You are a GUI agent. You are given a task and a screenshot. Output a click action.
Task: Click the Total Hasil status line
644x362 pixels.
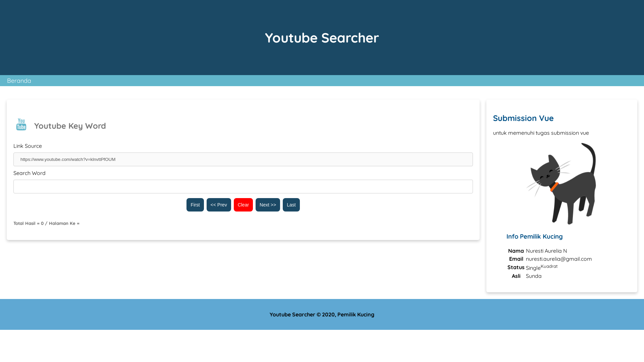click(x=47, y=224)
